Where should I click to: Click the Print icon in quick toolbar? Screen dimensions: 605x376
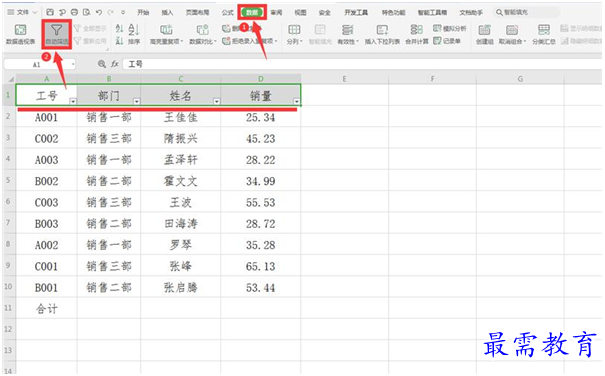click(x=74, y=12)
